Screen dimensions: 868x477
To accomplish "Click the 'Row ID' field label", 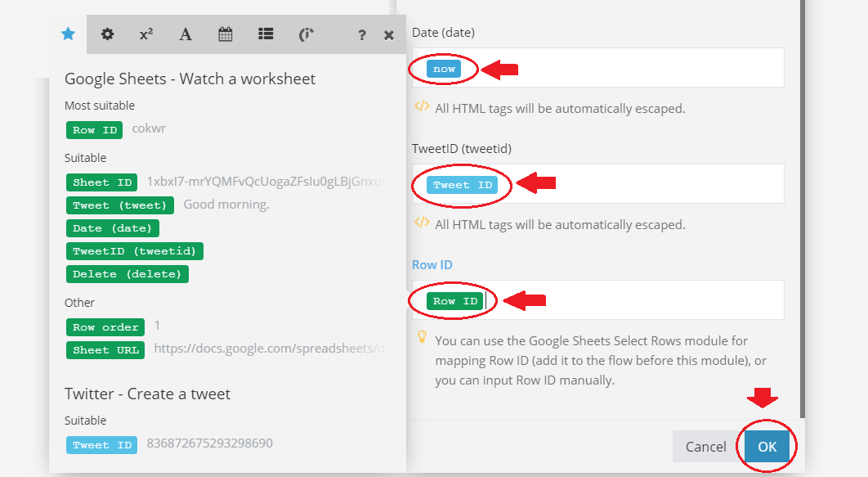I will tap(432, 265).
